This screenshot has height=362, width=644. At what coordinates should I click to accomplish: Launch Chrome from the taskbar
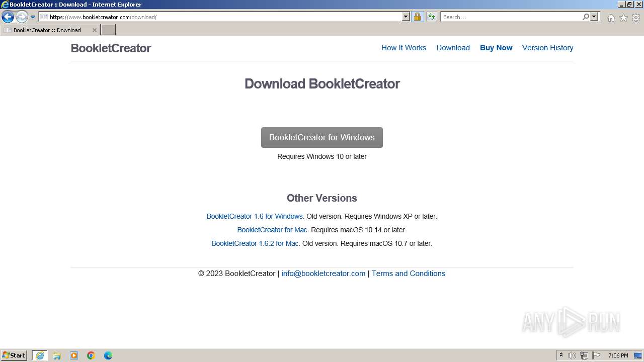(91, 355)
